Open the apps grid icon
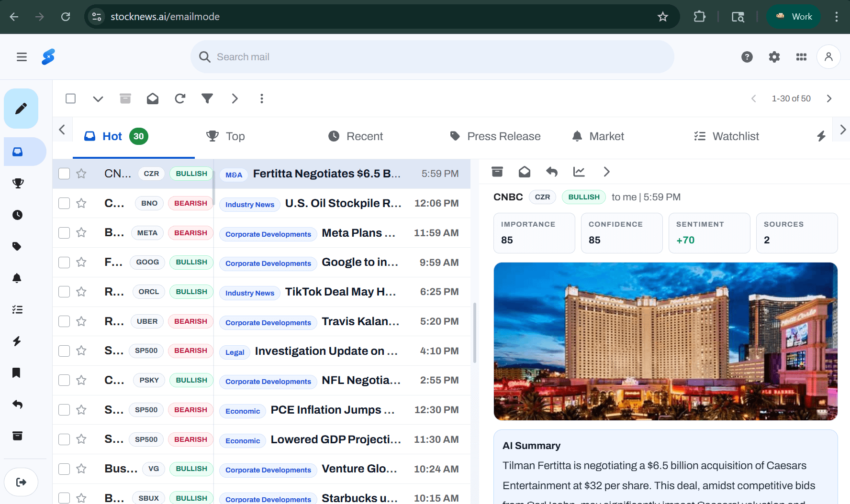The height and width of the screenshot is (504, 850). point(801,57)
